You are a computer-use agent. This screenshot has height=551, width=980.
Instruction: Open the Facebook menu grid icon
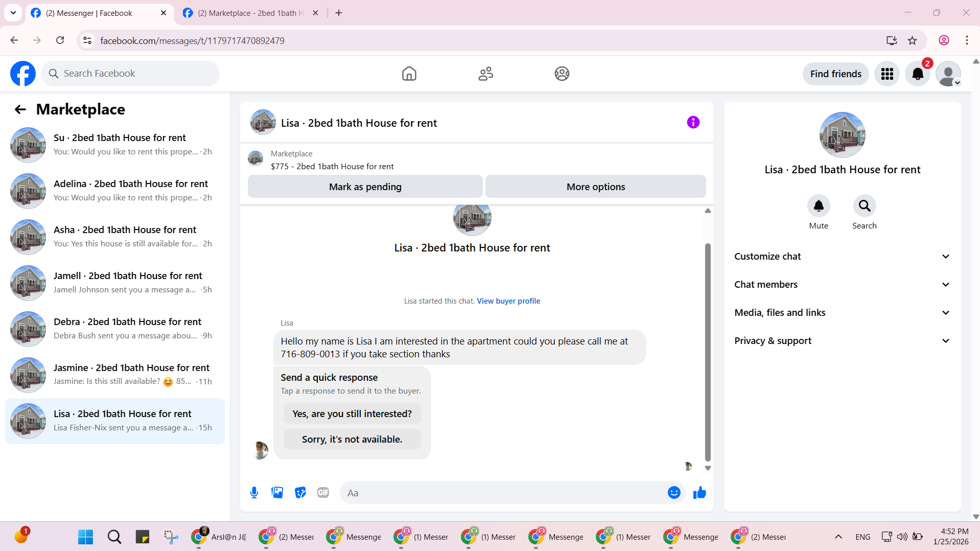coord(887,74)
